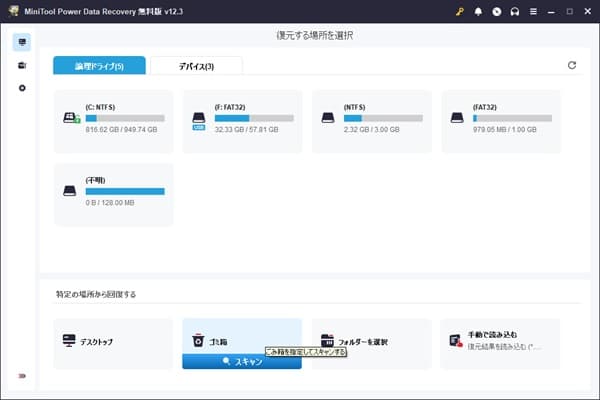Click the desktop monitor icon
Viewport: 600px width, 400px height.
tap(69, 341)
